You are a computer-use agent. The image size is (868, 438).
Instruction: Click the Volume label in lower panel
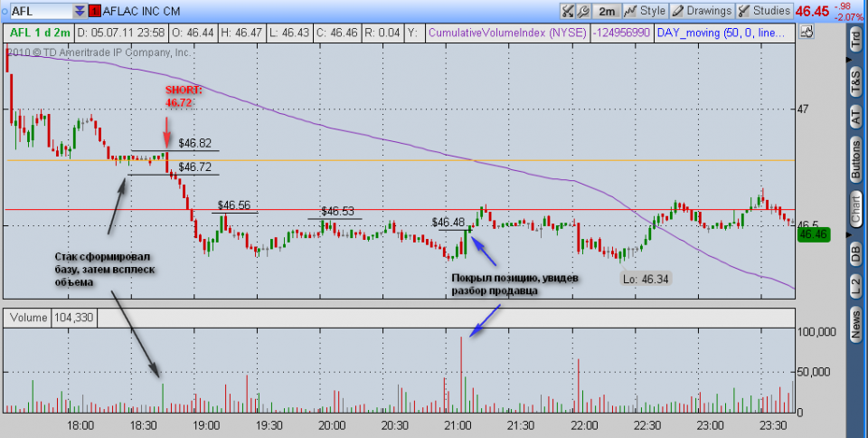tap(28, 318)
